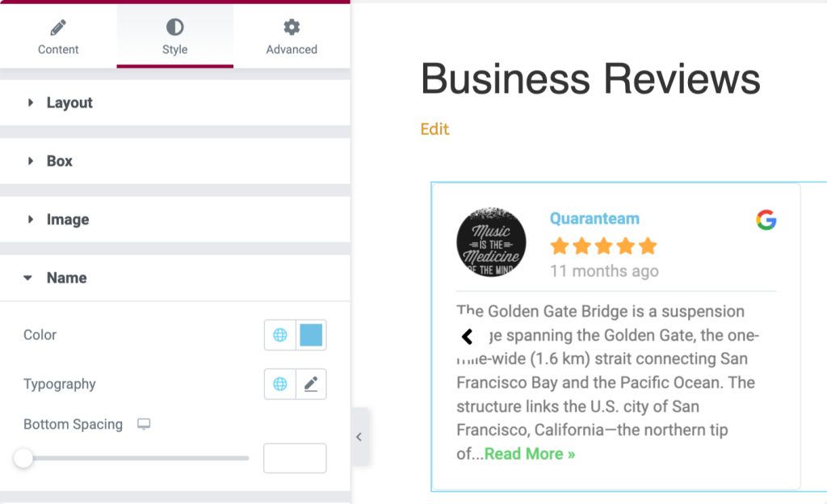Open the reviewer name Quaranteam
This screenshot has height=504, width=827.
click(x=594, y=219)
